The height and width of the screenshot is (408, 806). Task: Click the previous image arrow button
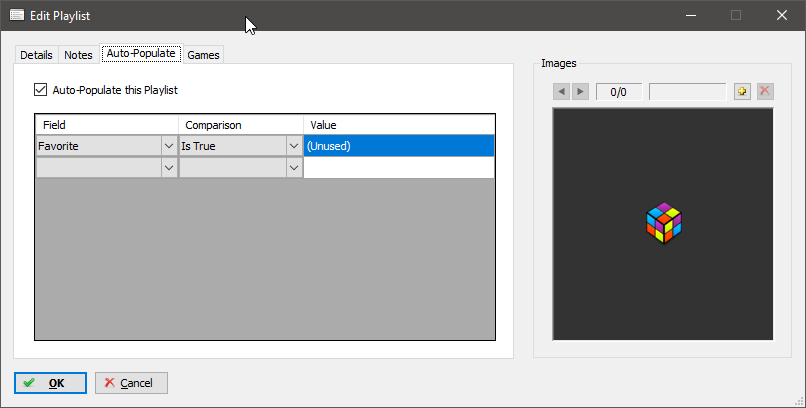(561, 91)
